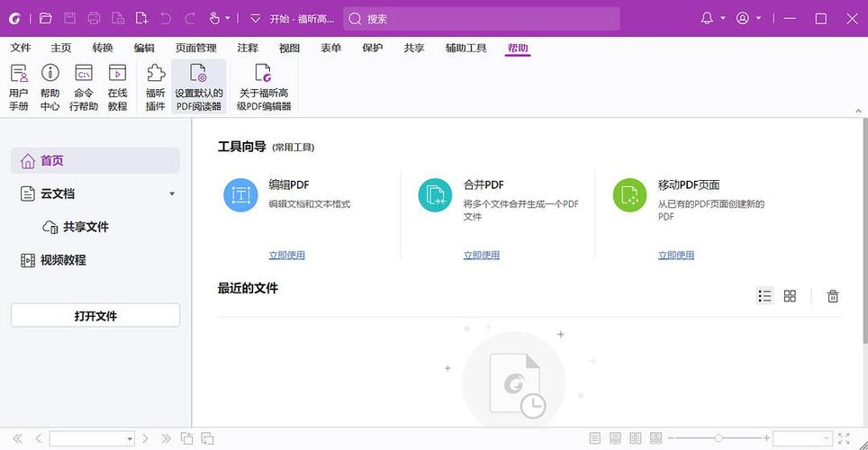Set default PDF reader (设置默认的PDF阅读器)
Viewport: 868px width, 450px height.
[199, 87]
